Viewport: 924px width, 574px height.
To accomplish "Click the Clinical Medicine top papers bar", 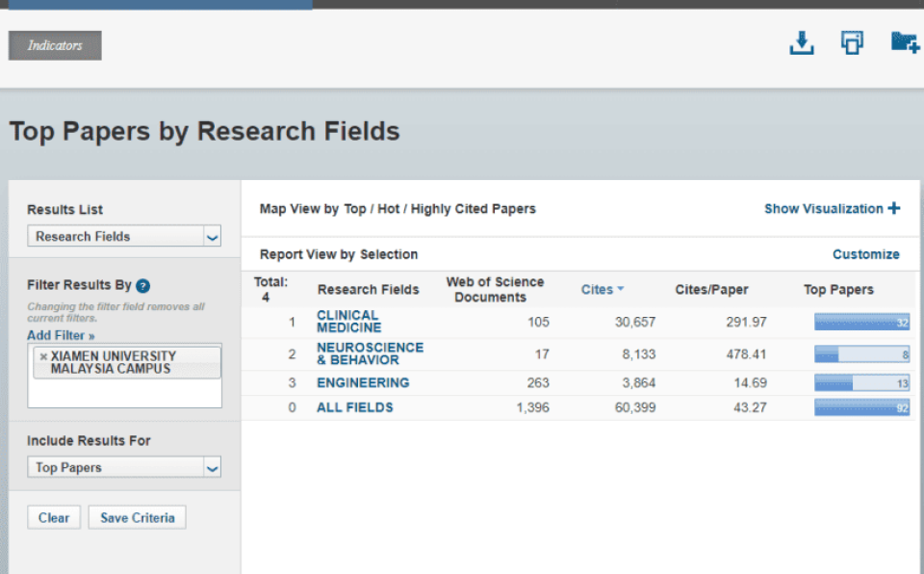I will click(861, 323).
